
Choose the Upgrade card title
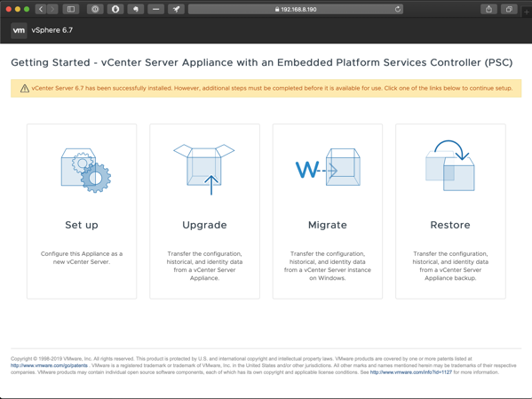pyautogui.click(x=204, y=225)
